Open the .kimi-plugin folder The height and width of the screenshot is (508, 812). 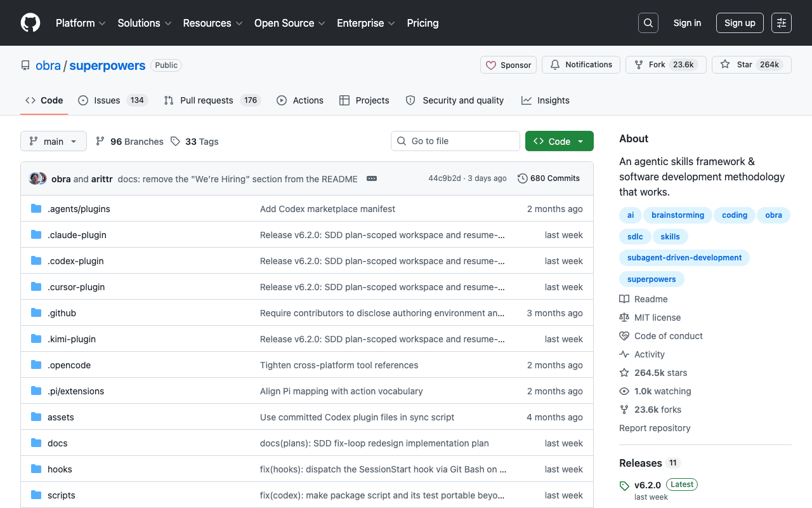pyautogui.click(x=72, y=339)
